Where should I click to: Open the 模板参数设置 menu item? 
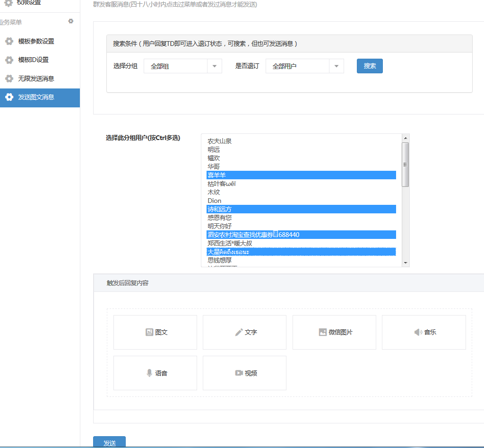click(x=40, y=41)
